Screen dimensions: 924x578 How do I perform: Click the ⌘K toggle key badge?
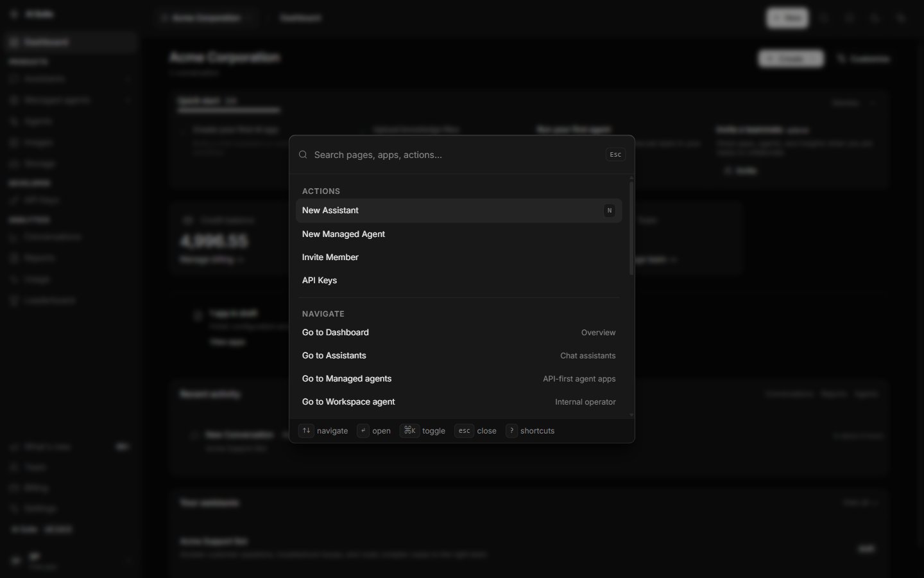(409, 431)
